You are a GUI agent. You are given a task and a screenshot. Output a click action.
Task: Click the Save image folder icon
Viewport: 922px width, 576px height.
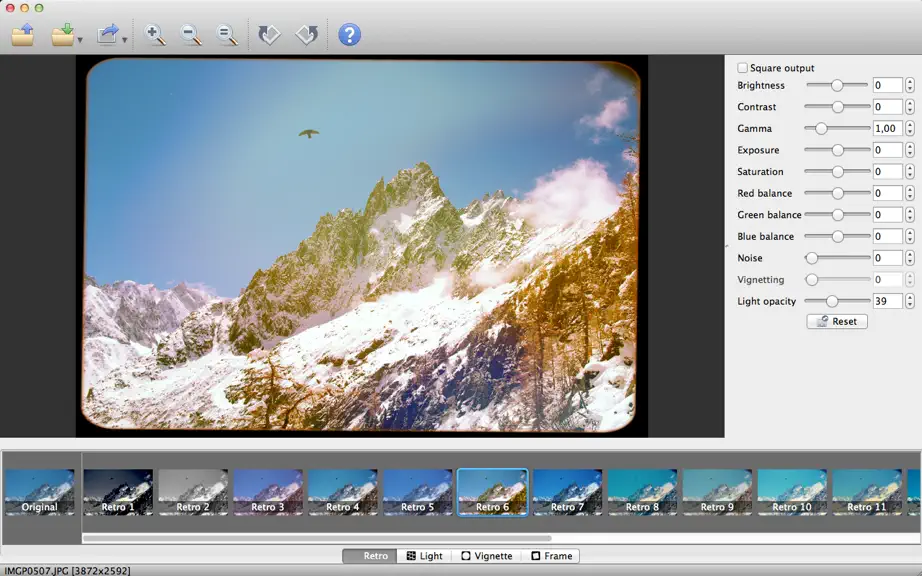click(x=62, y=35)
